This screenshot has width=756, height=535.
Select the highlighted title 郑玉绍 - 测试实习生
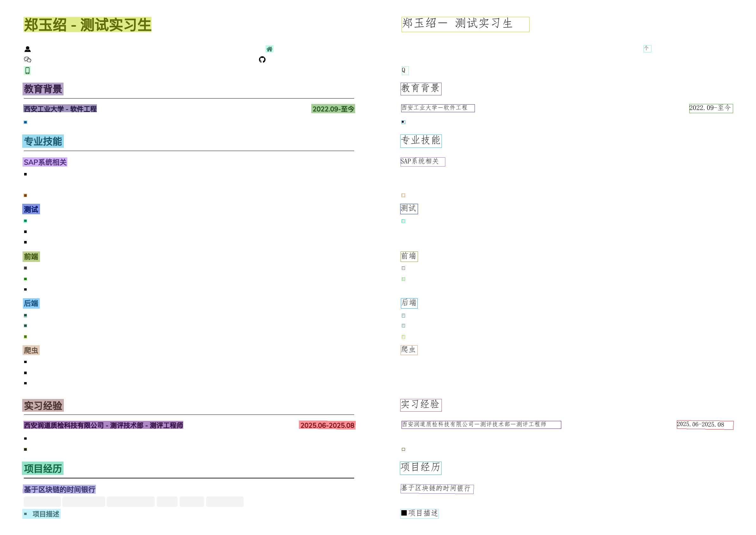pyautogui.click(x=87, y=25)
